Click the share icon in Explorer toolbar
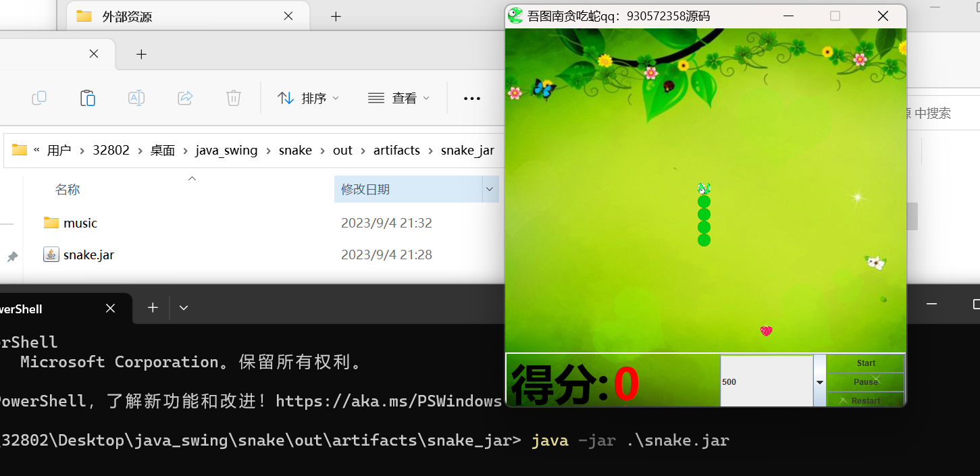Viewport: 980px width, 476px height. point(185,99)
